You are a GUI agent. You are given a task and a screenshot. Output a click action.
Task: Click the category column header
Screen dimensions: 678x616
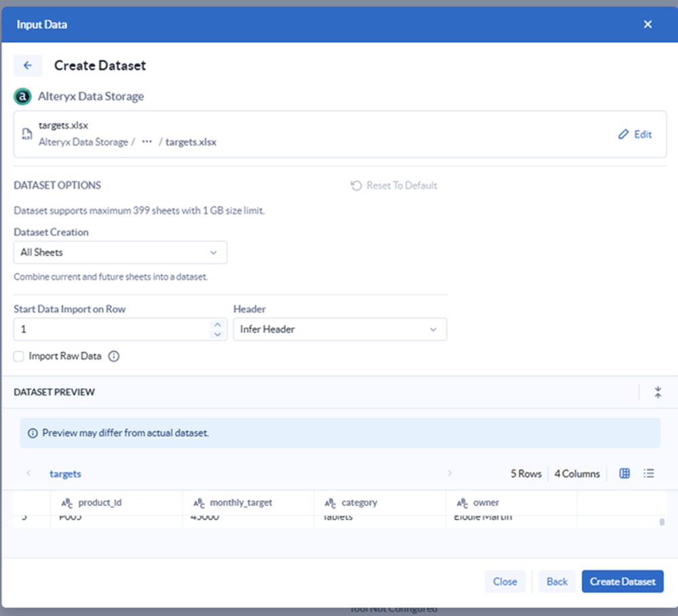point(379,503)
